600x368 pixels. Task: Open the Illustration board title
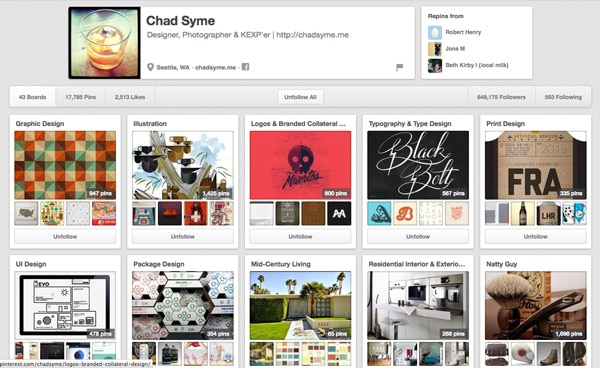[150, 124]
